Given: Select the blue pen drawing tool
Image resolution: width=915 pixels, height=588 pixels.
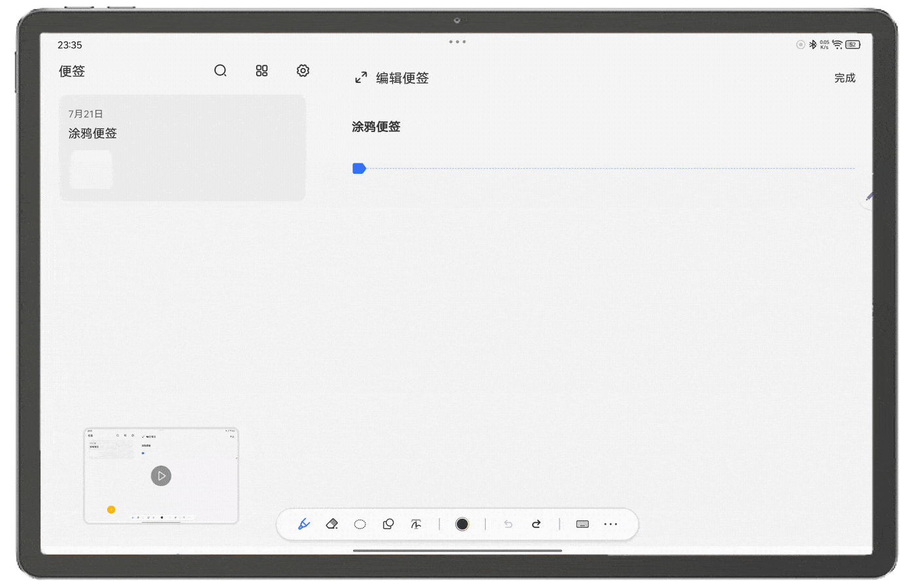Looking at the screenshot, I should [304, 524].
